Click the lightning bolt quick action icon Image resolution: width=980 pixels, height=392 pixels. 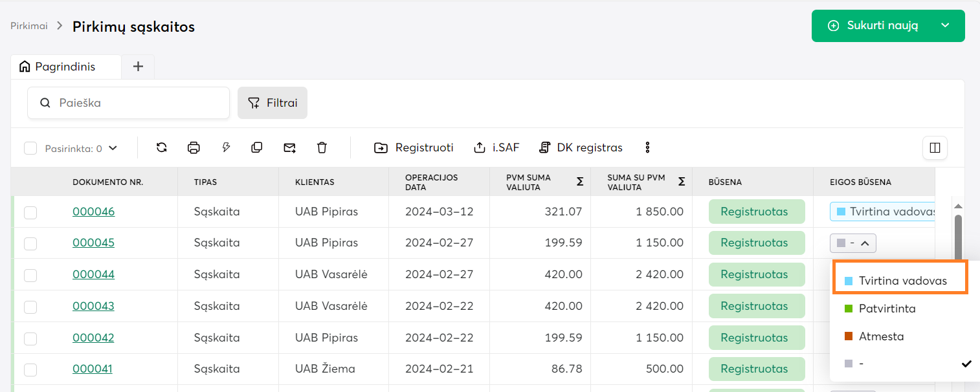226,147
